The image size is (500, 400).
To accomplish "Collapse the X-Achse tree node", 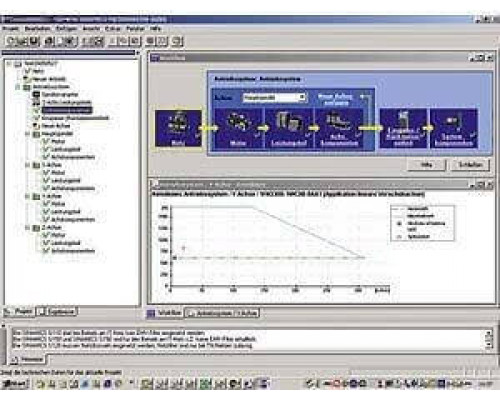I will point(28,165).
